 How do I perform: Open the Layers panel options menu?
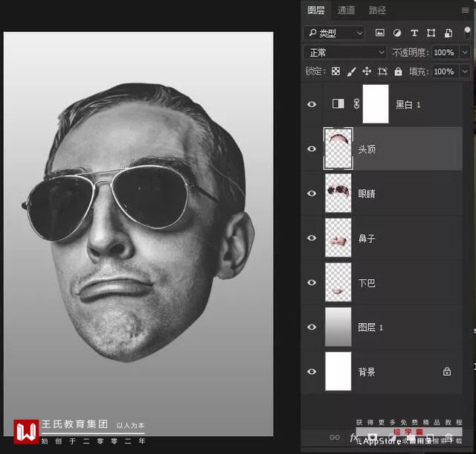coord(464,10)
